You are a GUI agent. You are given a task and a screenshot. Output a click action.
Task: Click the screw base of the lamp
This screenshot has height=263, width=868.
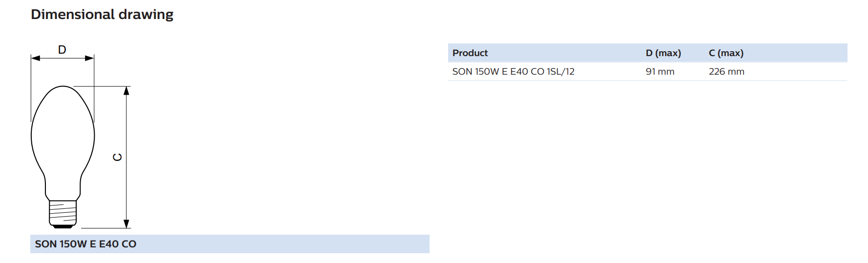pyautogui.click(x=63, y=214)
